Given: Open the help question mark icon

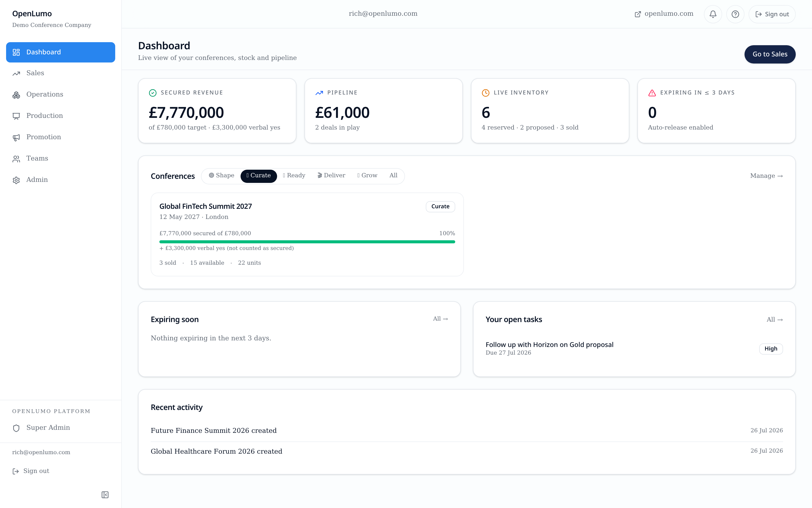Looking at the screenshot, I should (735, 14).
